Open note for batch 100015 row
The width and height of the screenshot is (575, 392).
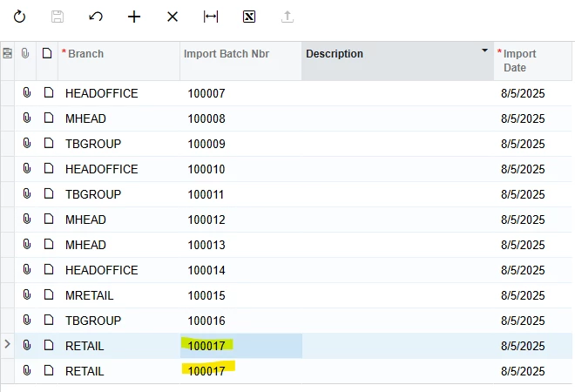coord(49,294)
